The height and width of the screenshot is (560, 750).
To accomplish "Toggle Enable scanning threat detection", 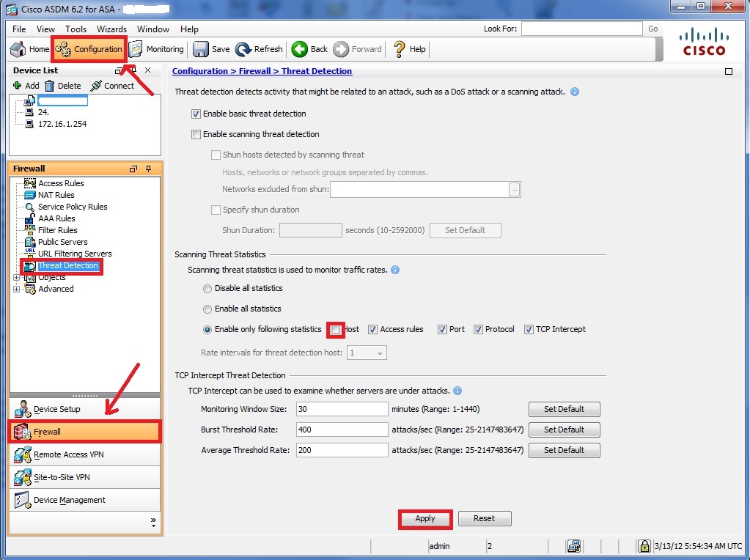I will click(196, 134).
